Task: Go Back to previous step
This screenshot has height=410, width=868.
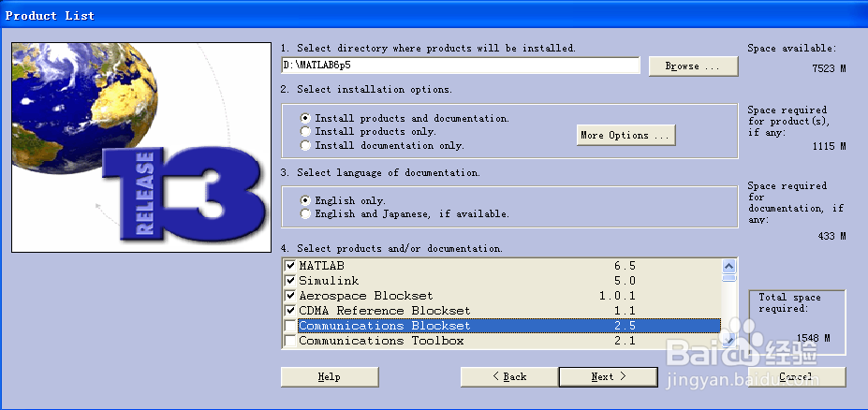Action: (509, 377)
